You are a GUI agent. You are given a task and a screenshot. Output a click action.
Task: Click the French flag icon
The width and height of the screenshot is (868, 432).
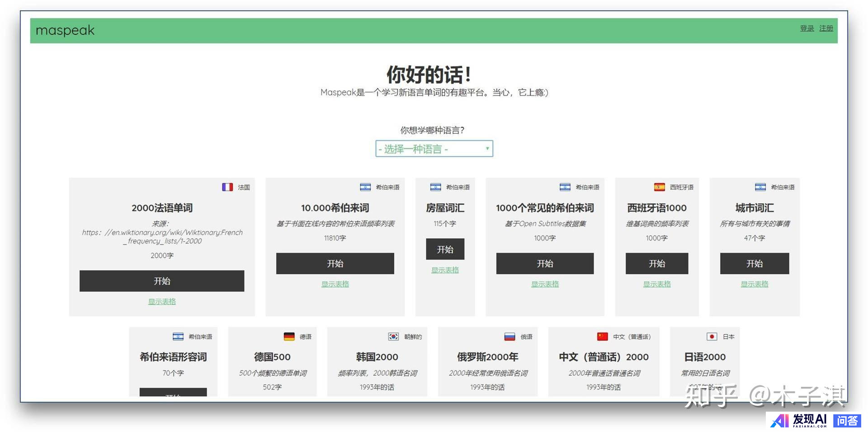227,187
